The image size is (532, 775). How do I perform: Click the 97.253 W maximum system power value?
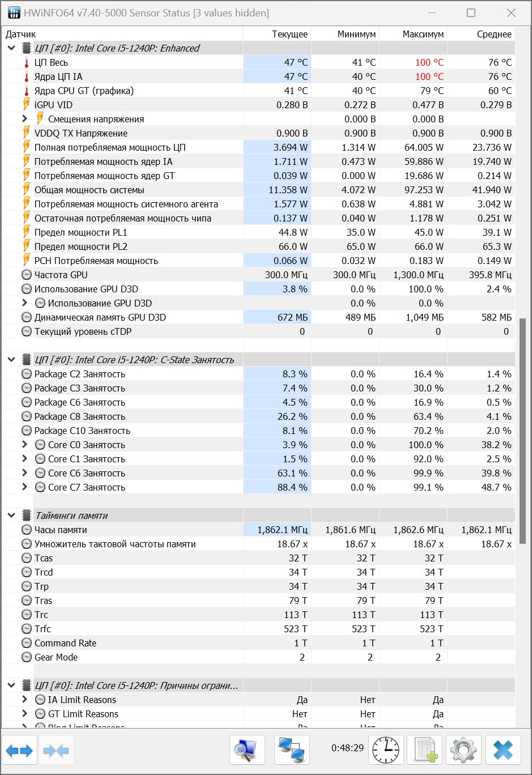pyautogui.click(x=423, y=190)
